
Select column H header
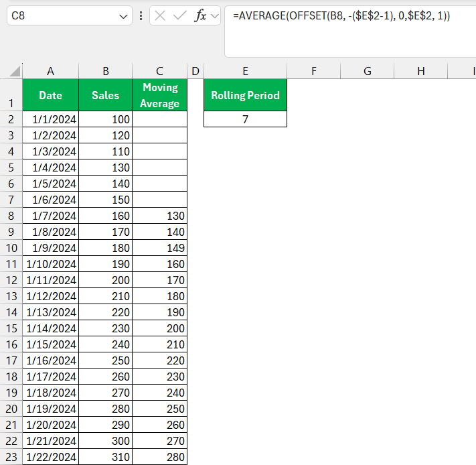coord(420,71)
